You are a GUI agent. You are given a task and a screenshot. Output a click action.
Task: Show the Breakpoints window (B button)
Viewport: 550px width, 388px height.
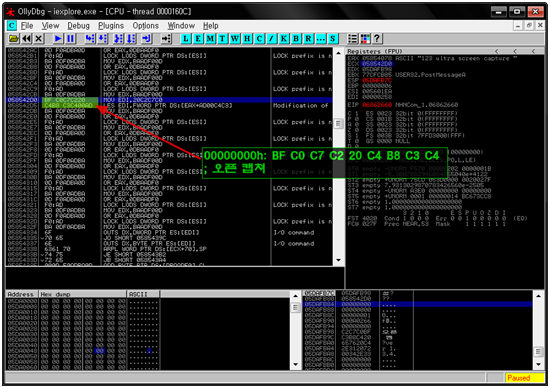[296, 39]
